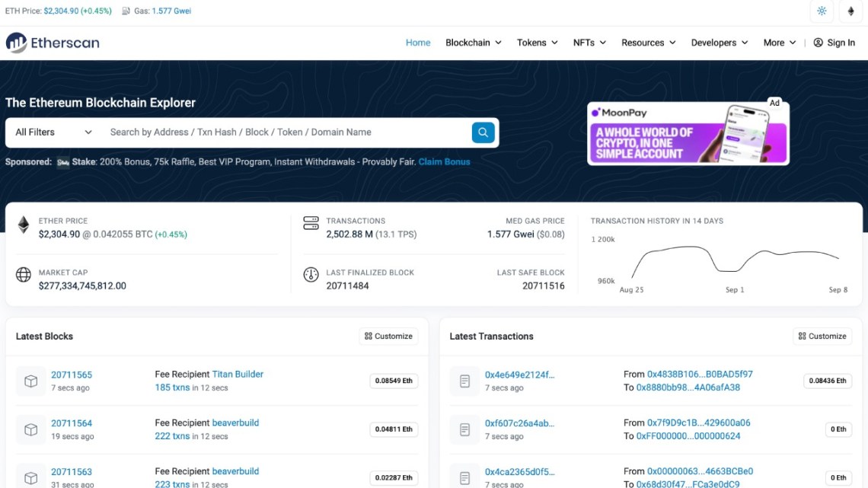This screenshot has width=868, height=488.
Task: Click the transactions count 2,502.88 M
Action: click(349, 234)
